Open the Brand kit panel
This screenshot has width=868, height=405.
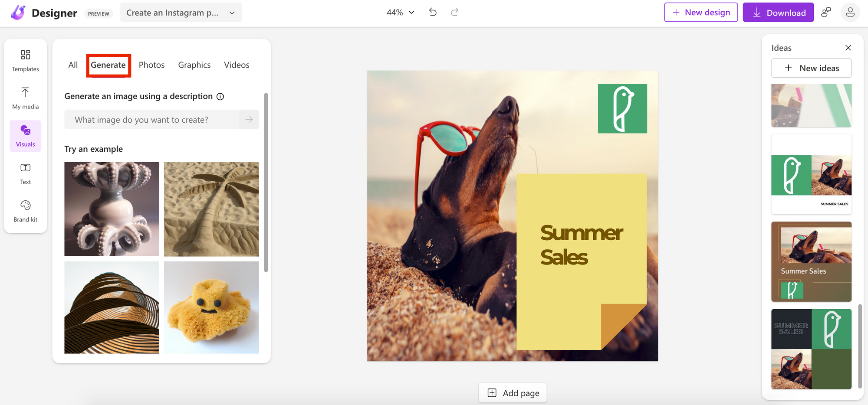(x=25, y=211)
